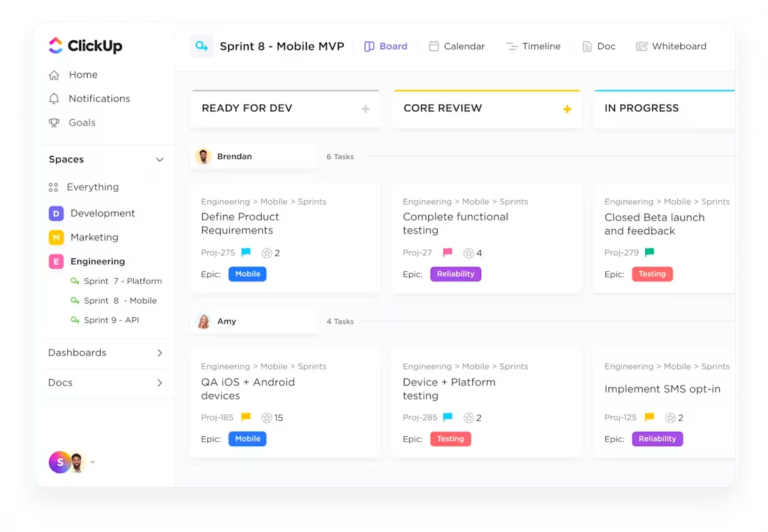Click green flag on Closed Beta launch card
The width and height of the screenshot is (768, 532).
(649, 252)
